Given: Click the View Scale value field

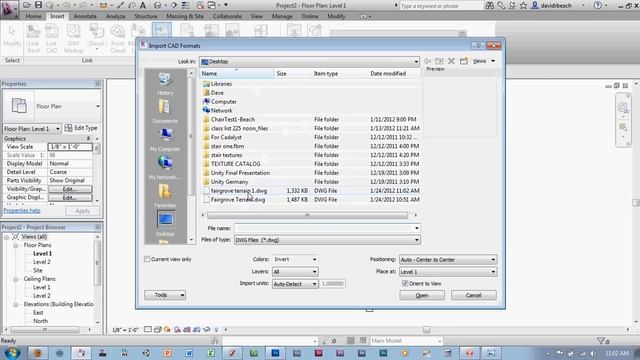Looking at the screenshot, I should [x=70, y=147].
